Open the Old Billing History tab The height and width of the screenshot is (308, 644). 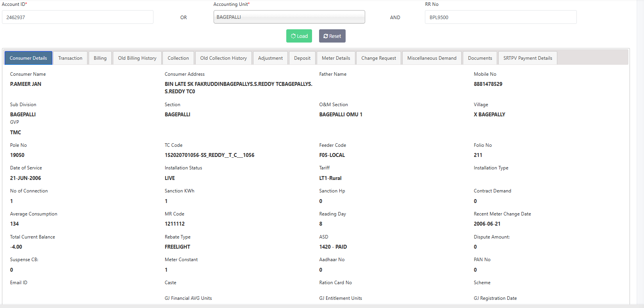tap(137, 58)
